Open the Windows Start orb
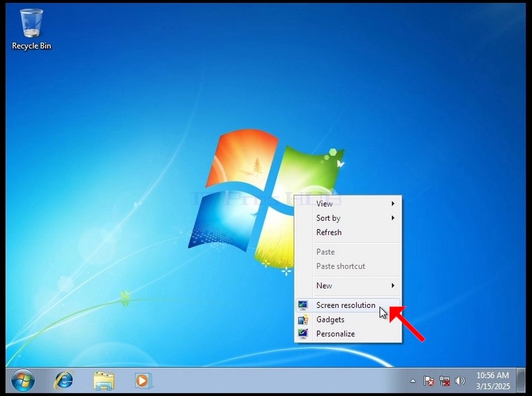The height and width of the screenshot is (396, 532). (23, 380)
